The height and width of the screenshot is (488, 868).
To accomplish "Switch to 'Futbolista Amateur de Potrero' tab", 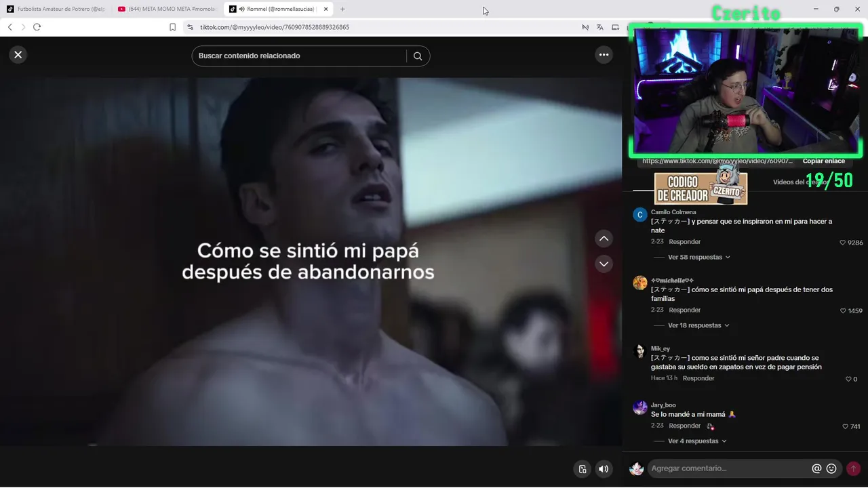I will tap(57, 9).
